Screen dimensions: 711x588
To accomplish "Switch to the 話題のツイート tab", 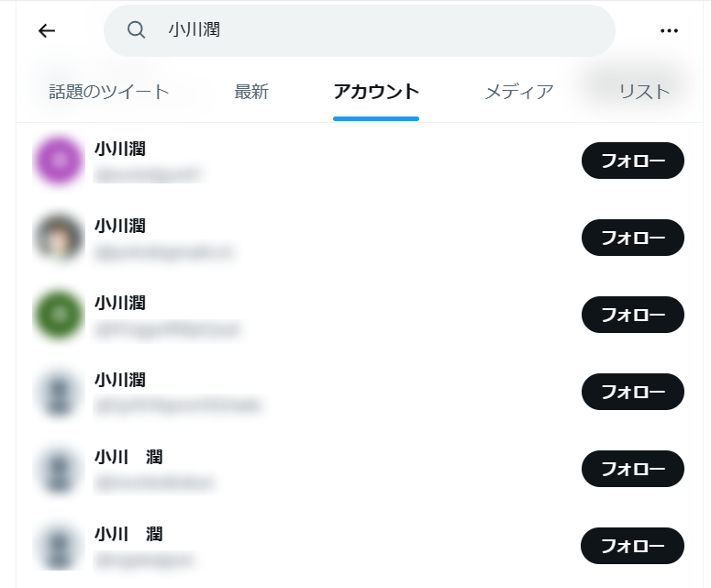I will click(x=109, y=92).
